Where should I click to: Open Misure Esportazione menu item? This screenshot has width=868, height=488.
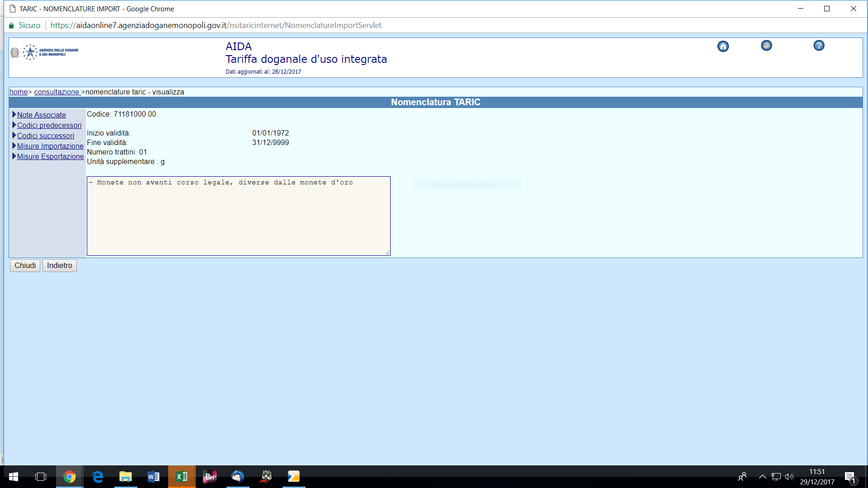50,156
